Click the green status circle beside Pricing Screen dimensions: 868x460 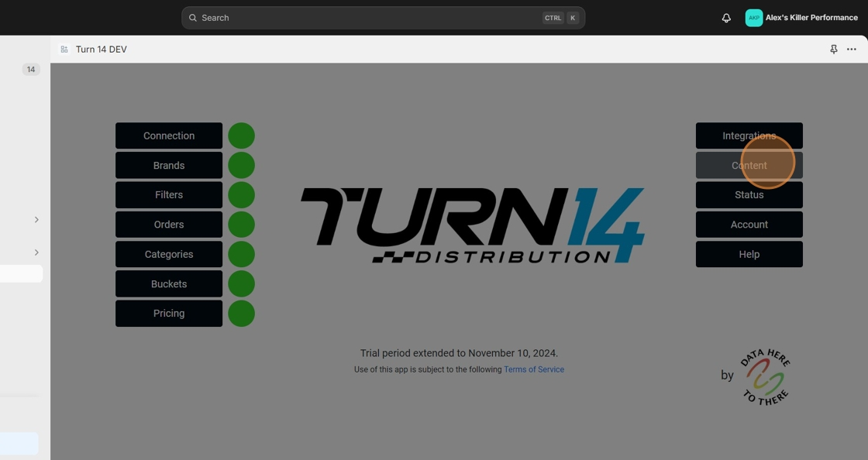point(241,314)
